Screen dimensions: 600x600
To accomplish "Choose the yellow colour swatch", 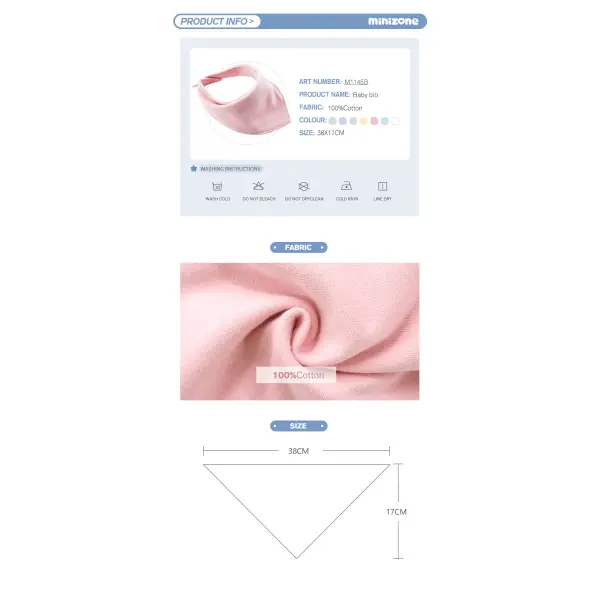I will pos(364,121).
